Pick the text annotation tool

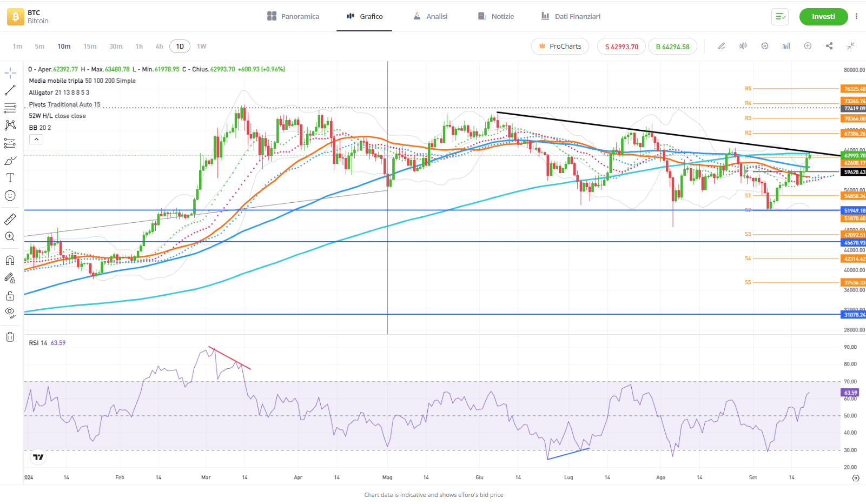pyautogui.click(x=10, y=178)
